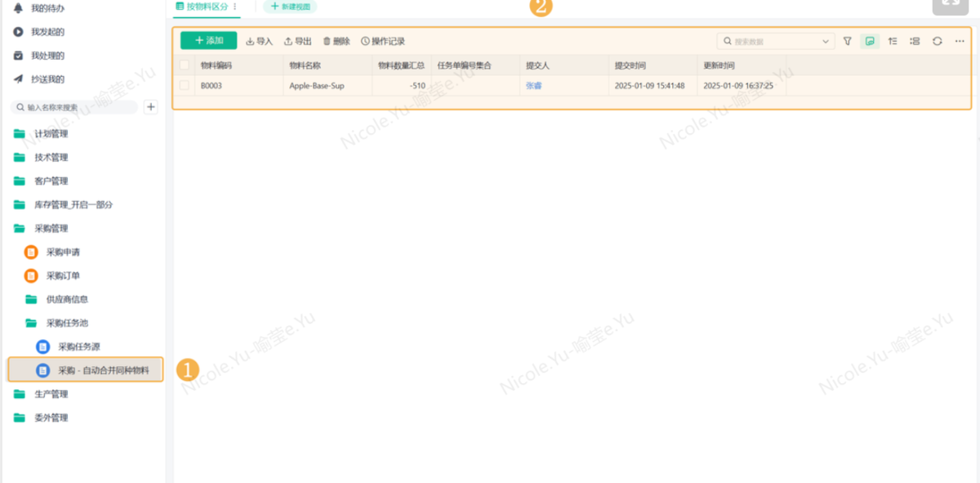Click the filter funnel icon in the toolbar
Screen dimensions: 980x483
[847, 41]
